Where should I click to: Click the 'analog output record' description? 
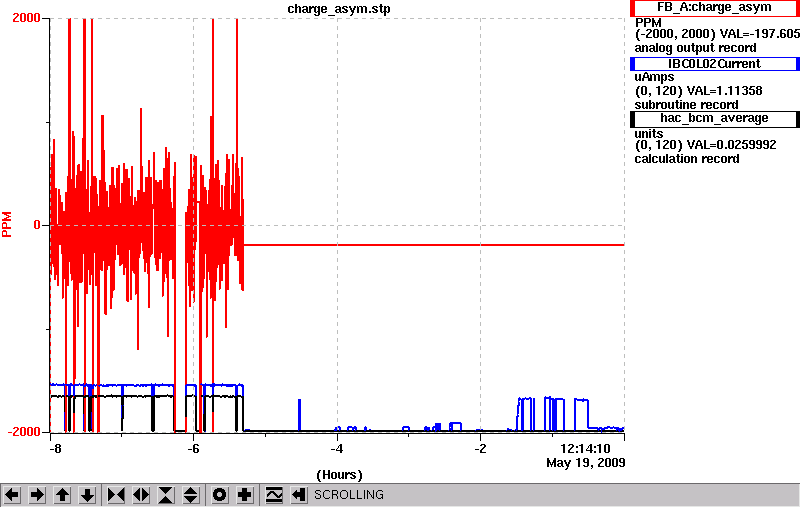[x=695, y=48]
